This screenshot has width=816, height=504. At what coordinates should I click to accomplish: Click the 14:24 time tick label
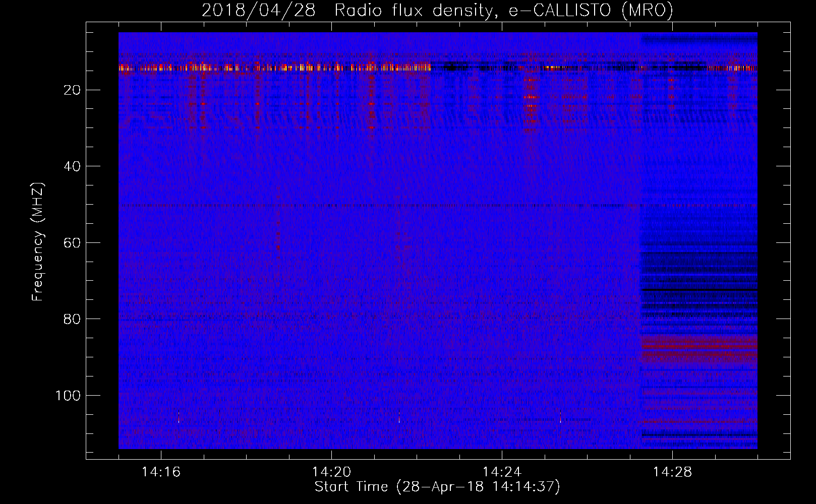[502, 472]
